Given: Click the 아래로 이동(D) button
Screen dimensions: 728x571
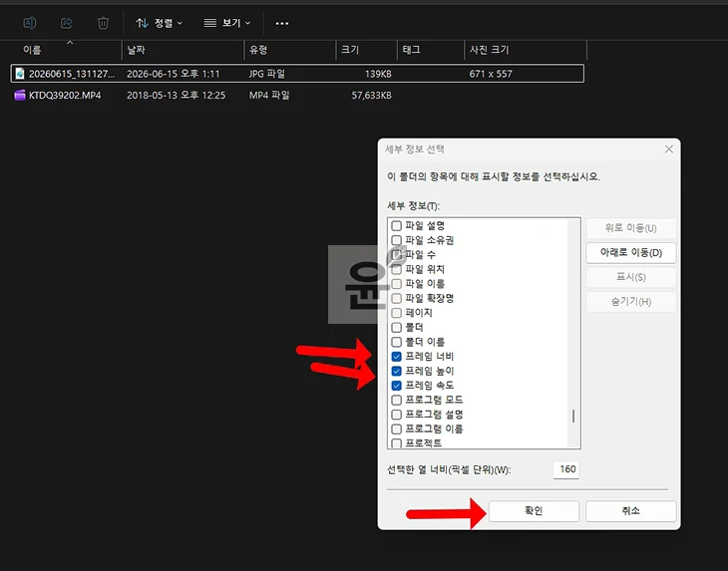Looking at the screenshot, I should pos(631,253).
